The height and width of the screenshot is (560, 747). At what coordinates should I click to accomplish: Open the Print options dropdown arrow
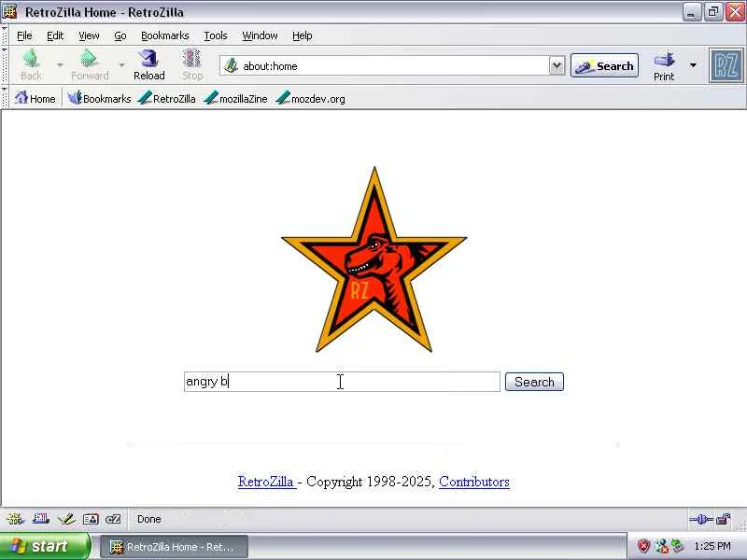693,65
